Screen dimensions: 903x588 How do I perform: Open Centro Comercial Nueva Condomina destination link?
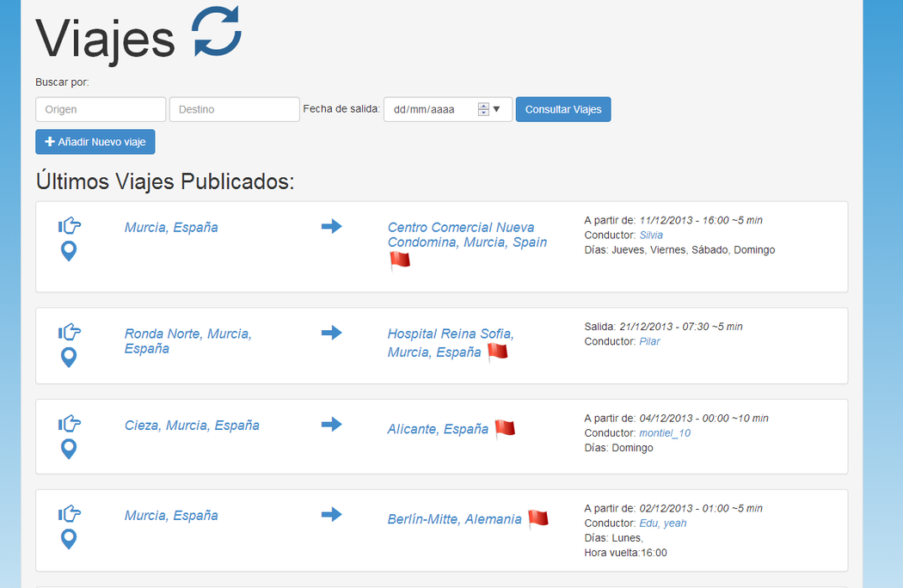467,235
